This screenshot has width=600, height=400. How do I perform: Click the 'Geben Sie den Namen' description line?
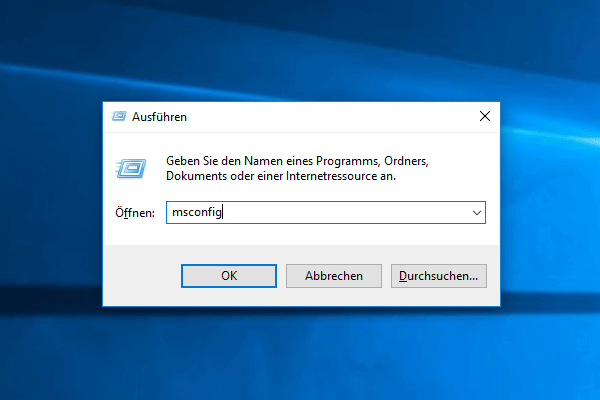297,161
